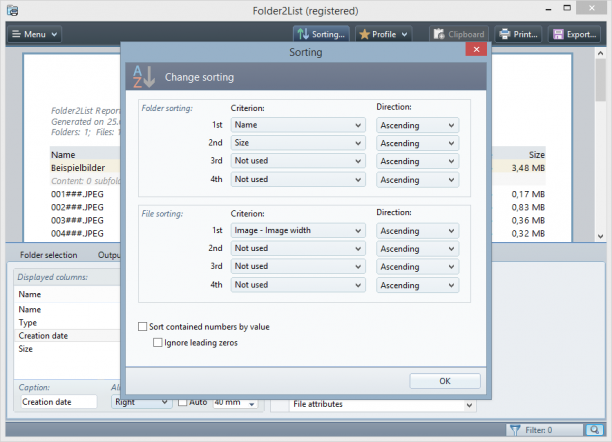Select Creation date in displayed columns
612x442 pixels.
(x=43, y=336)
